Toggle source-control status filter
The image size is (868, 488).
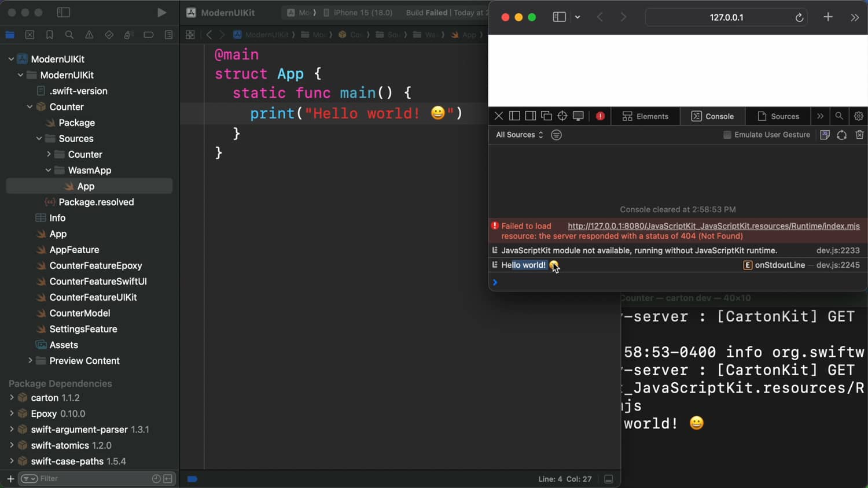tap(168, 479)
